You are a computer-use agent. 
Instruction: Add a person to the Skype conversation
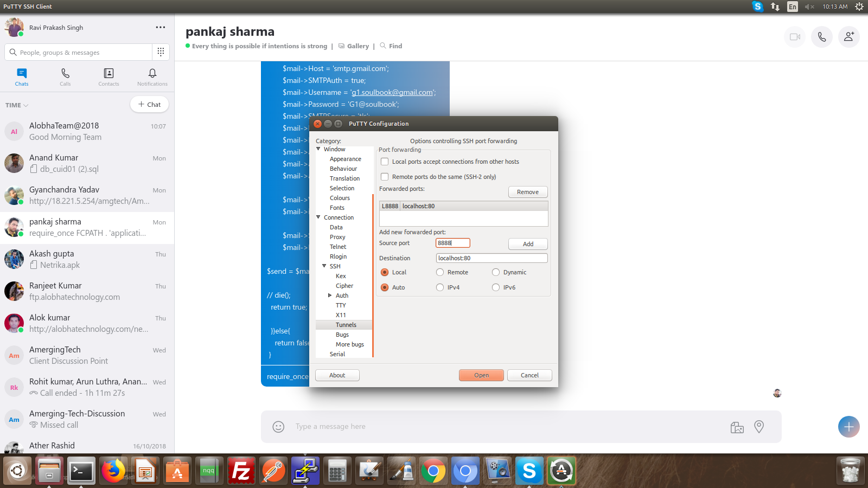click(x=849, y=37)
